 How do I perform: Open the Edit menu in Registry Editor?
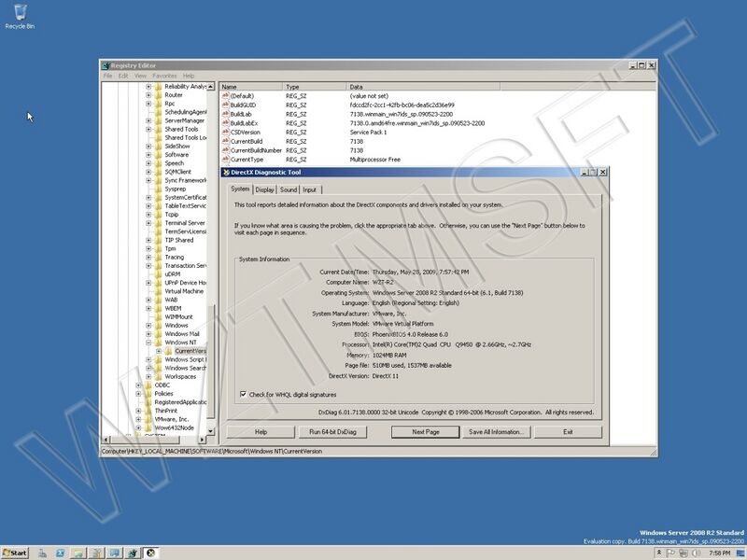click(123, 76)
